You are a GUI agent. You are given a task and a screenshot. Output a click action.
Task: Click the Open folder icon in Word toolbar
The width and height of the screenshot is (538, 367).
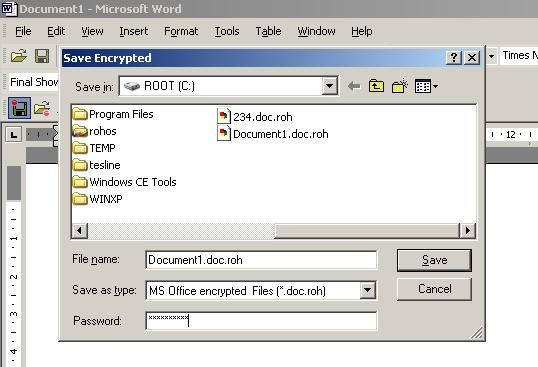tap(19, 56)
